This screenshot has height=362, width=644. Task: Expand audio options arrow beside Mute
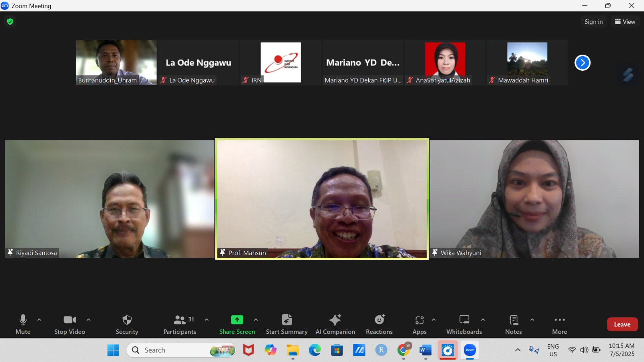click(x=39, y=320)
